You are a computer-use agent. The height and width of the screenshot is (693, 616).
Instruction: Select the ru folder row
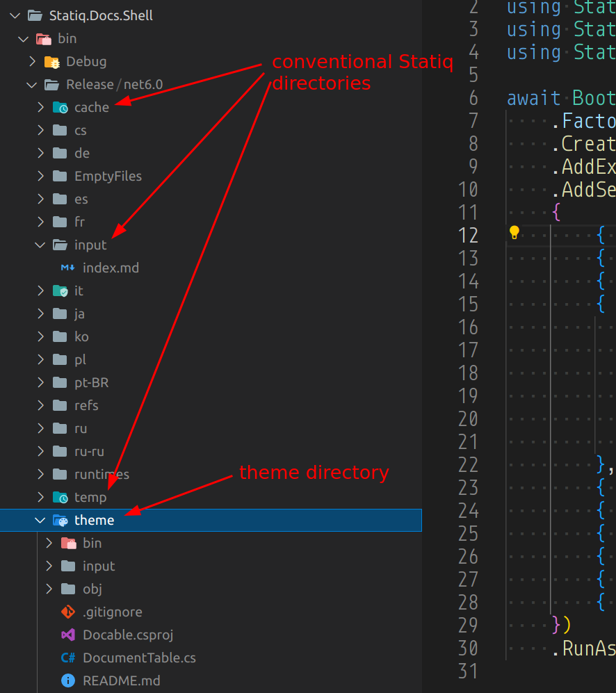coord(211,429)
